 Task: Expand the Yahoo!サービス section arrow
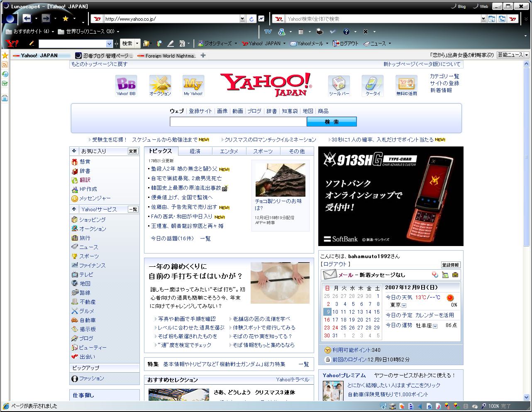(74, 209)
